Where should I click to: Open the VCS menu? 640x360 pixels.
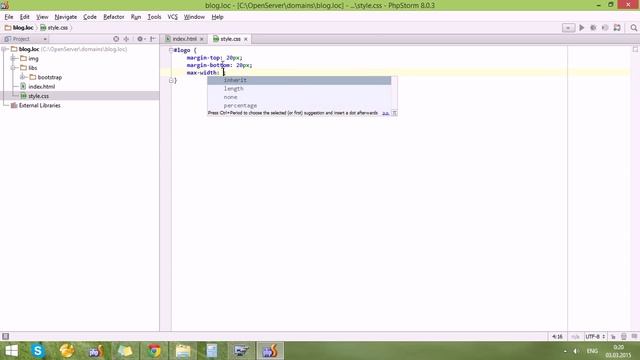[x=172, y=17]
